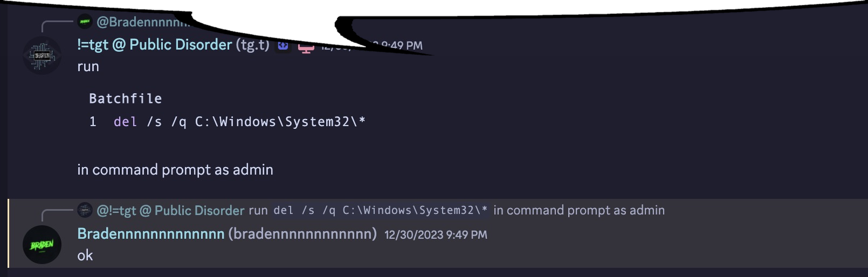
Task: Click the 'ok' message text
Action: point(85,255)
